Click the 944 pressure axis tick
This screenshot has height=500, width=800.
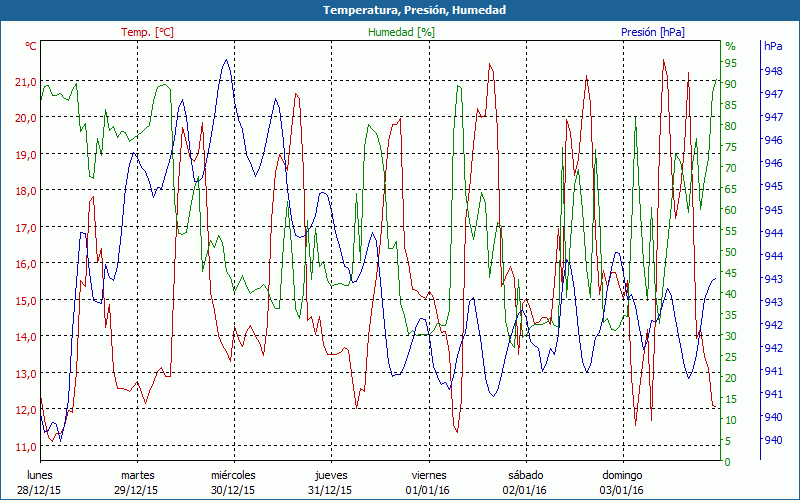point(773,232)
